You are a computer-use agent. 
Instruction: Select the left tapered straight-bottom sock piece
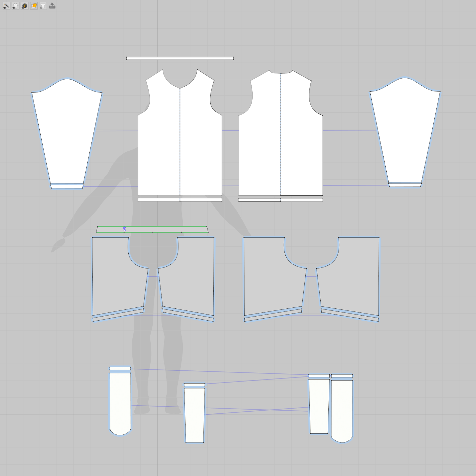click(195, 415)
